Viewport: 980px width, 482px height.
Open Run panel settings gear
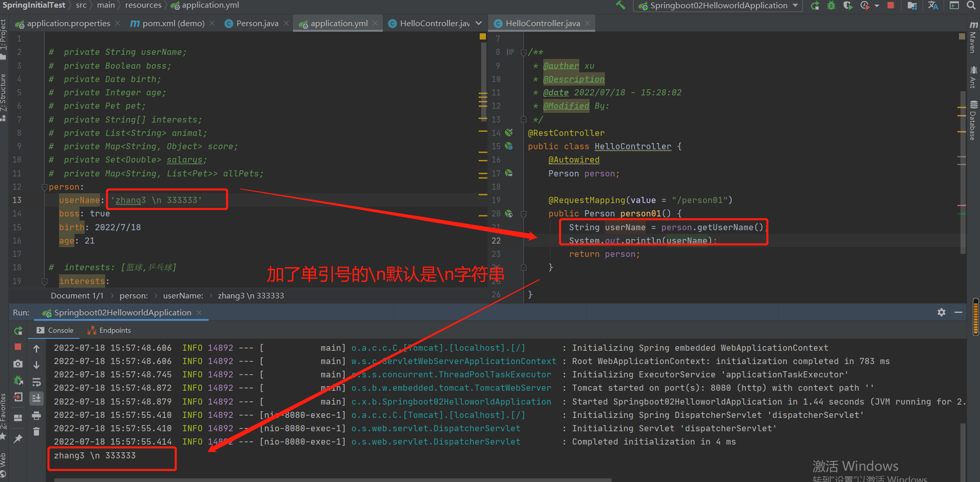point(942,312)
